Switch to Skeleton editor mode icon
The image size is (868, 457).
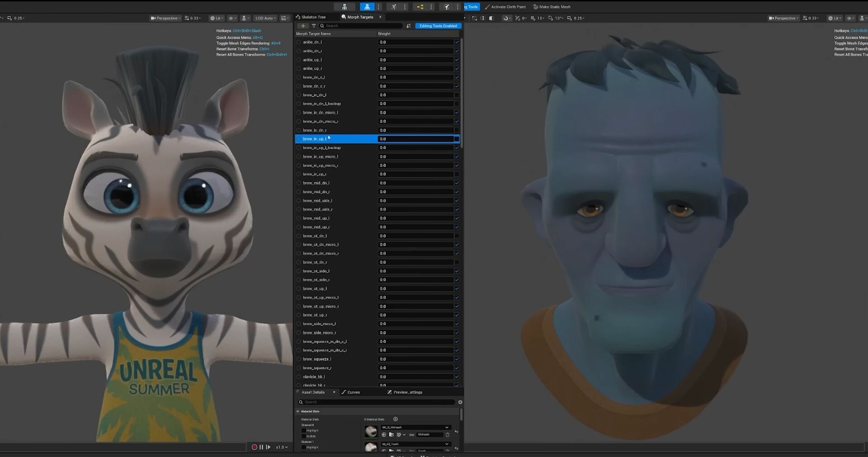pyautogui.click(x=344, y=7)
